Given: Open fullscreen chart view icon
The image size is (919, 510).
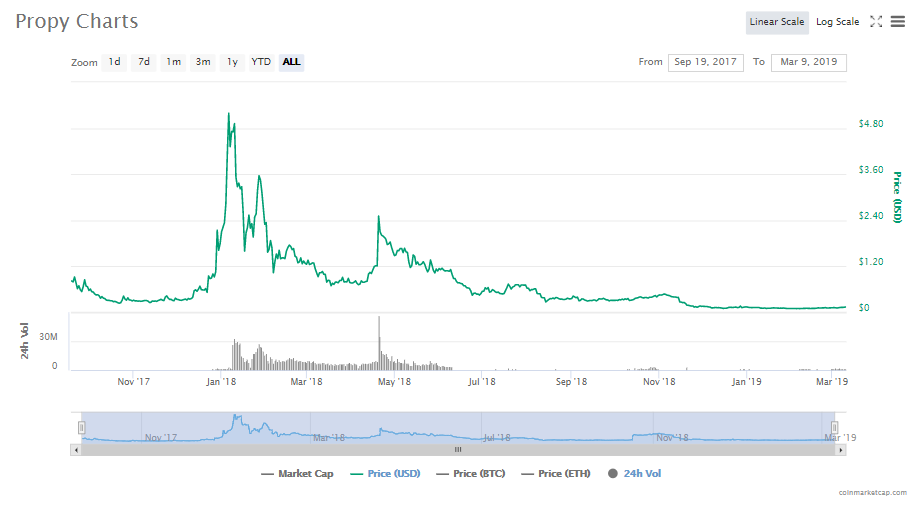Looking at the screenshot, I should point(876,22).
